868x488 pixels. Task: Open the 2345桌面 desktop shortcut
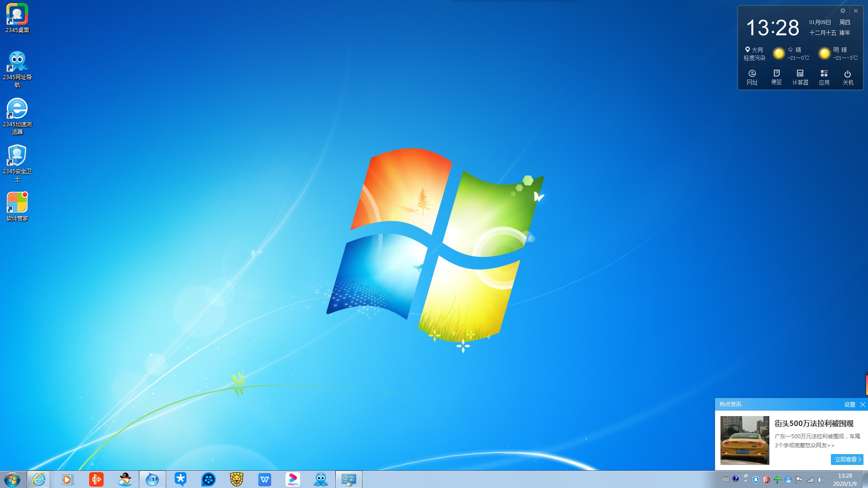click(17, 19)
